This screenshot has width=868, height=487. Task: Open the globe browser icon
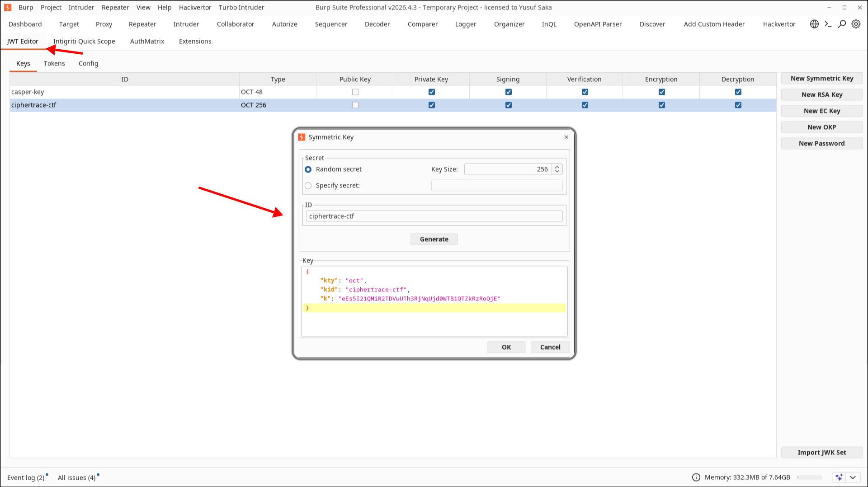click(814, 24)
